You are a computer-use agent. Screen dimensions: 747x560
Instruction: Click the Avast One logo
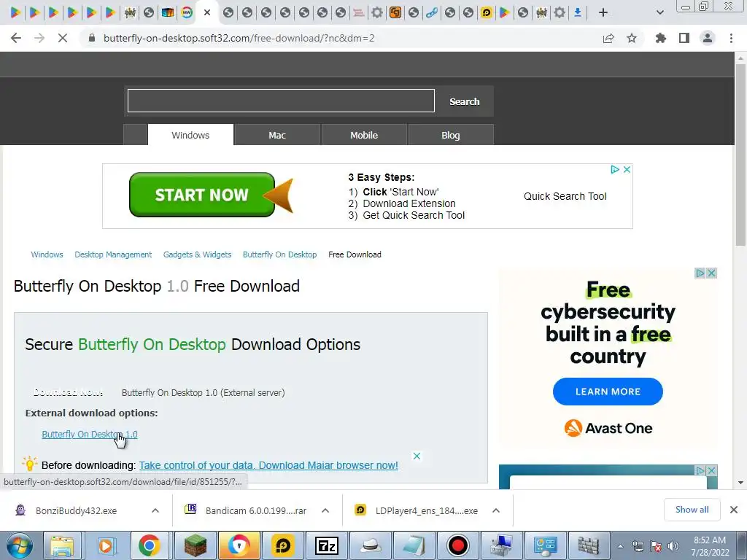click(x=608, y=428)
